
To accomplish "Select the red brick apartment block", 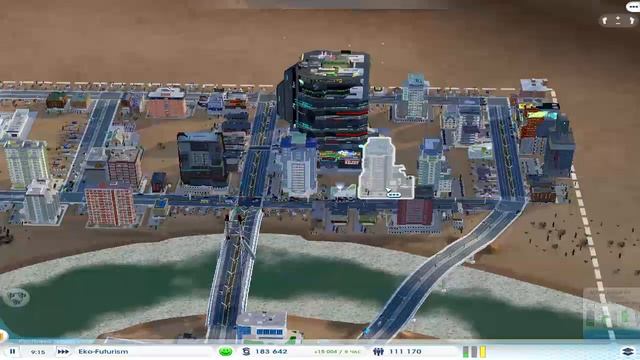I will pos(110,206).
